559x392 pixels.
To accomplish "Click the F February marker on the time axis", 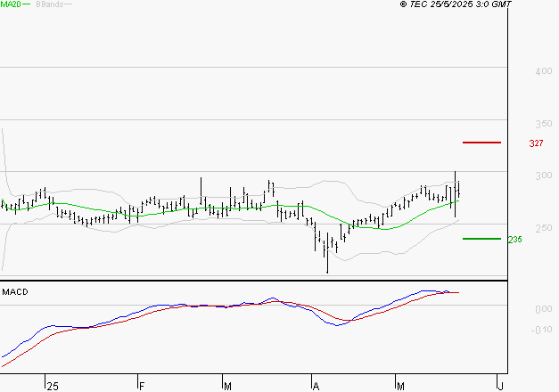I will pos(142,387).
